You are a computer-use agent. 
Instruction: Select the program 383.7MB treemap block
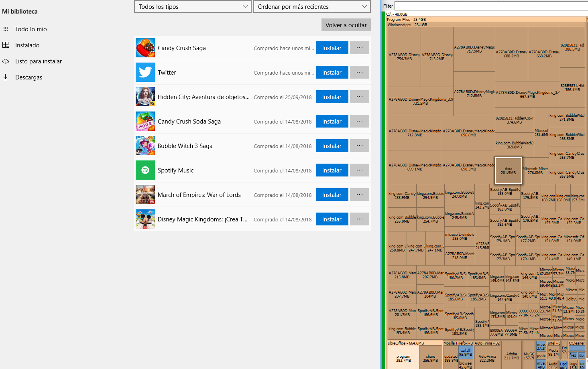(403, 358)
